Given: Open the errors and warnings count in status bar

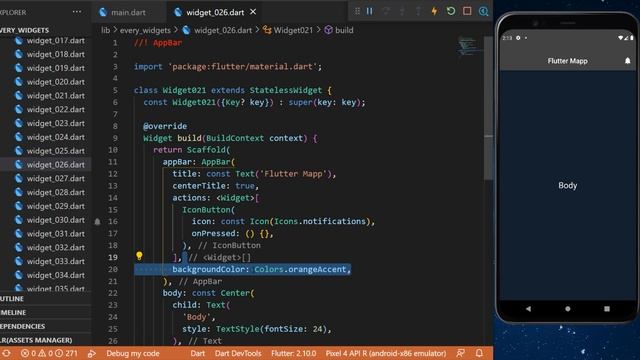Looking at the screenshot, I should [49, 353].
